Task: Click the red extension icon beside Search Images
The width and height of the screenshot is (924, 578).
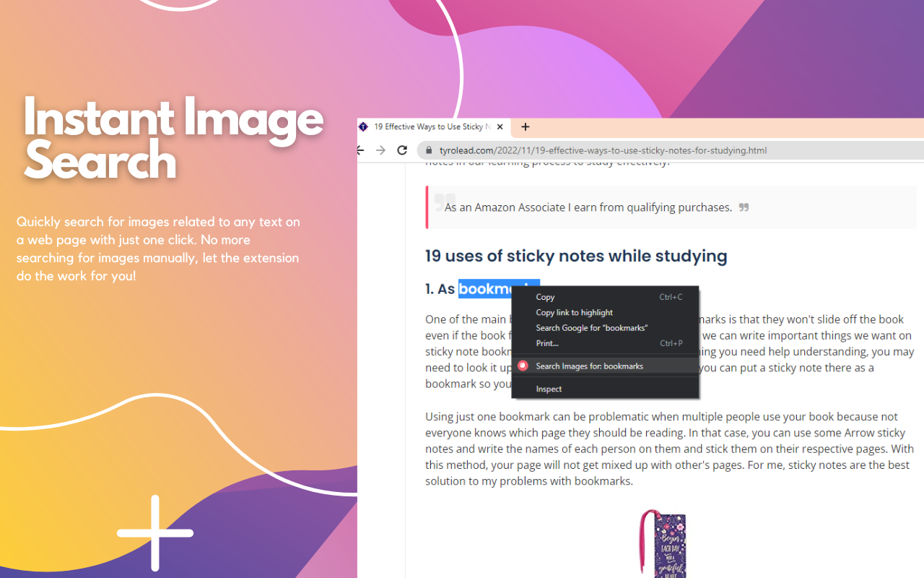Action: (523, 366)
